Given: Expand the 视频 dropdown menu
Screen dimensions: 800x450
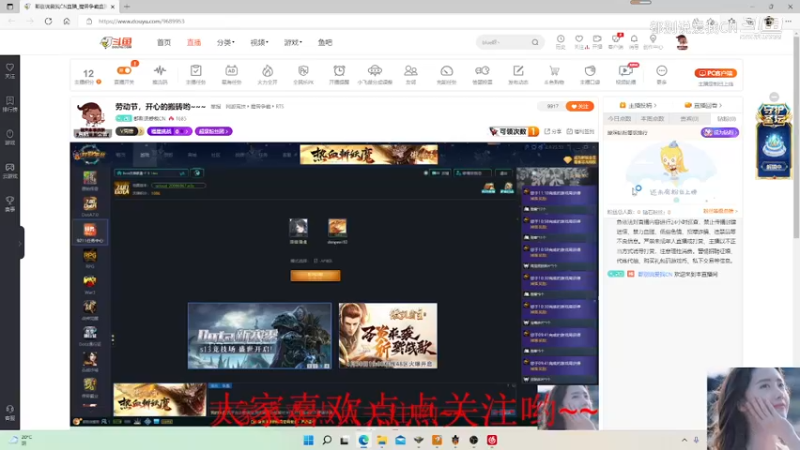Looking at the screenshot, I should 259,42.
